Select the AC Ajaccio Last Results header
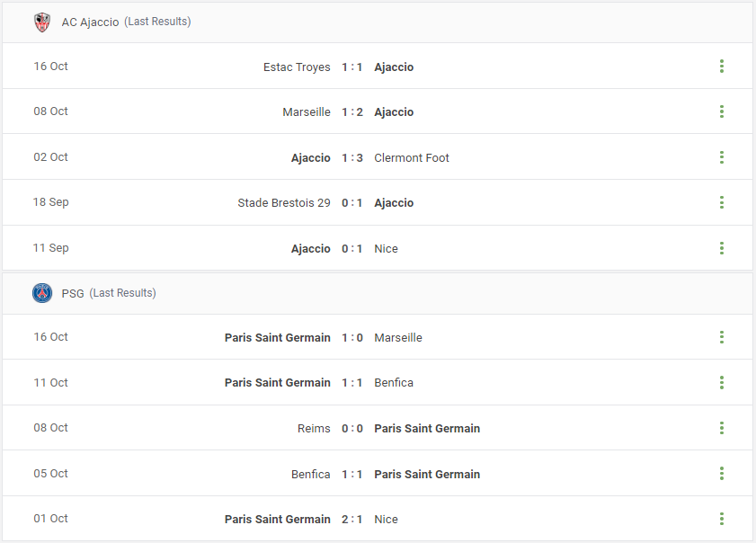 [127, 22]
